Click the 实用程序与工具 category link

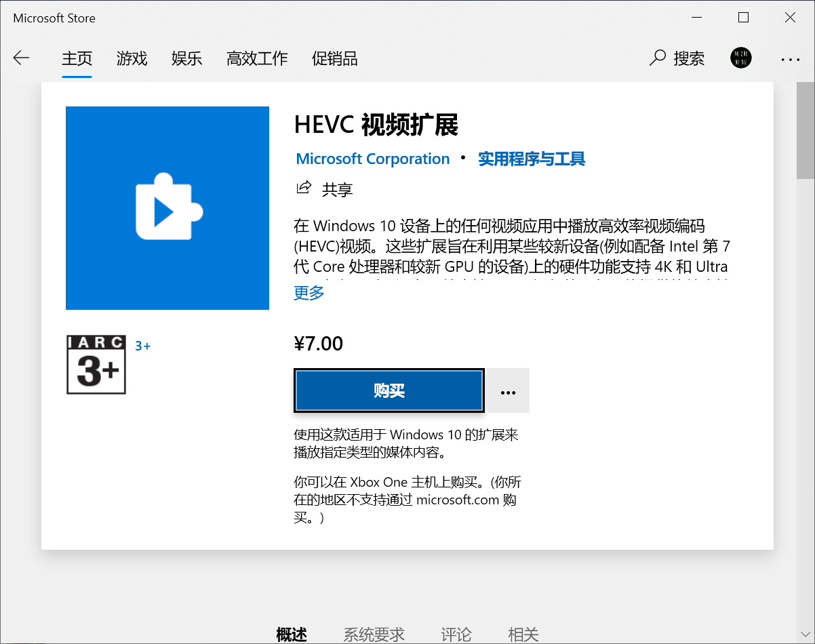[532, 158]
